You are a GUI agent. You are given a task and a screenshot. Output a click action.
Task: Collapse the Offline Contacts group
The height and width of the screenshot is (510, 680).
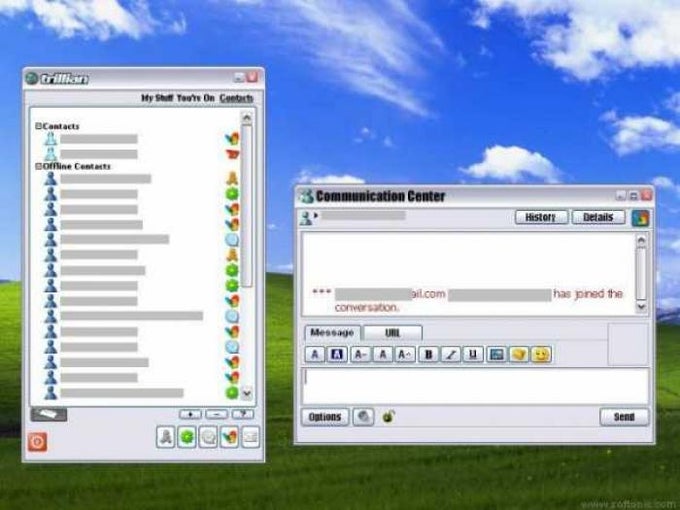click(x=38, y=166)
